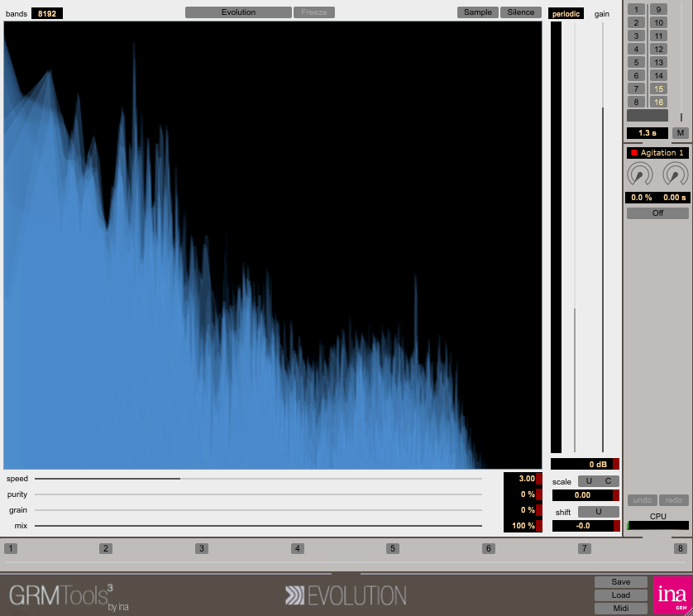Image resolution: width=693 pixels, height=616 pixels.
Task: Select preset memory 13
Action: pos(658,63)
